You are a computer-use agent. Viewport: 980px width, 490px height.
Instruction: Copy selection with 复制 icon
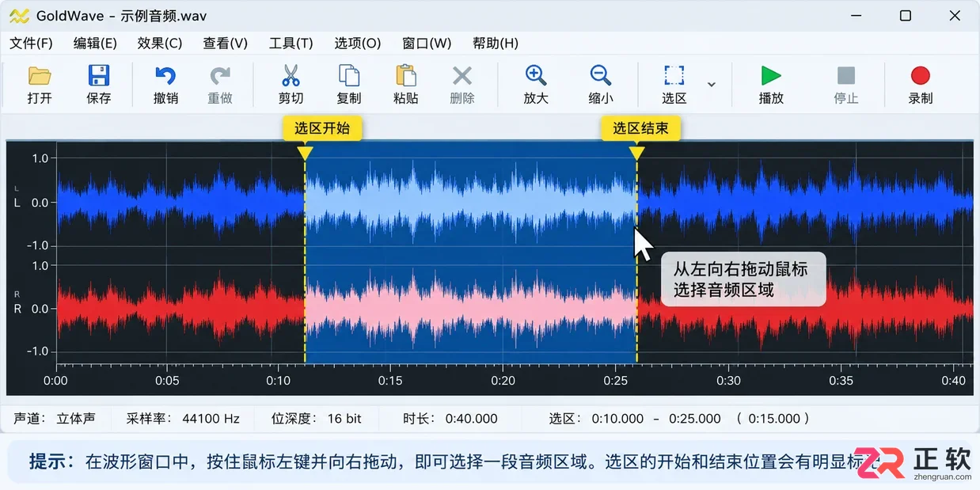[x=349, y=76]
